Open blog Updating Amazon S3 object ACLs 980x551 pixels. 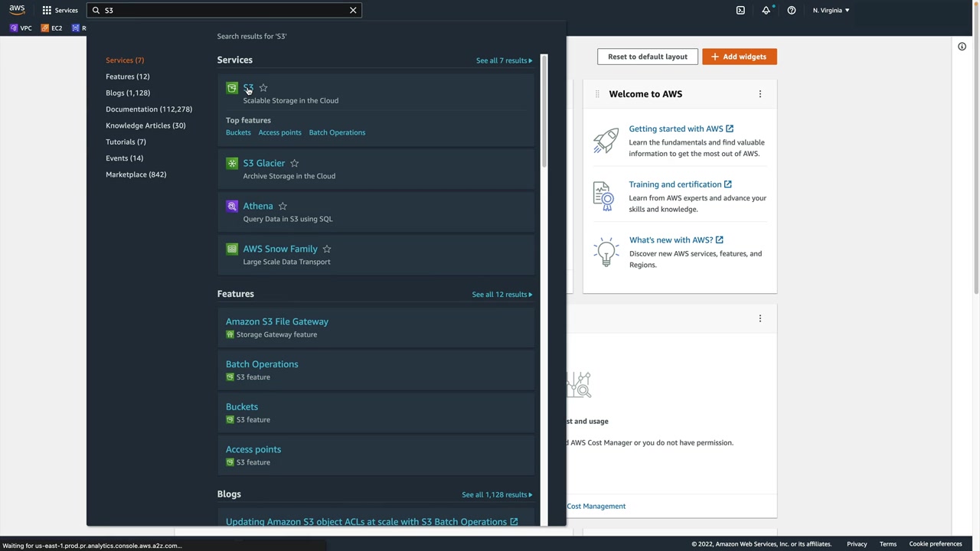(371, 522)
